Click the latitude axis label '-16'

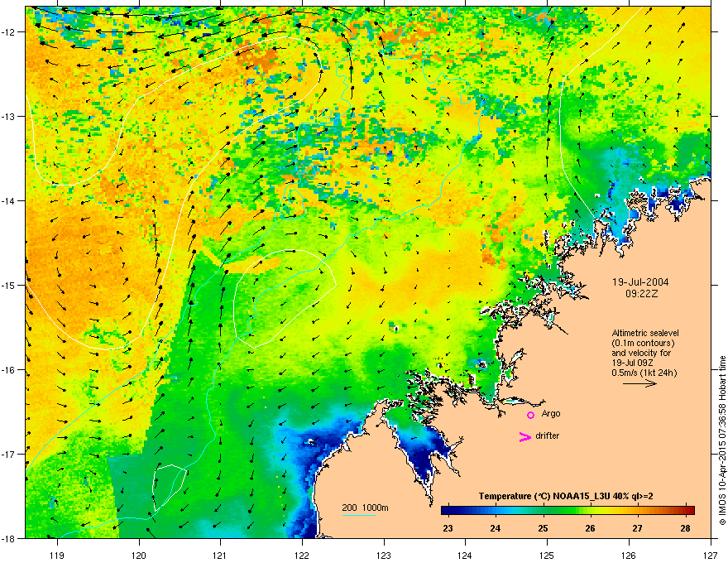coord(8,370)
